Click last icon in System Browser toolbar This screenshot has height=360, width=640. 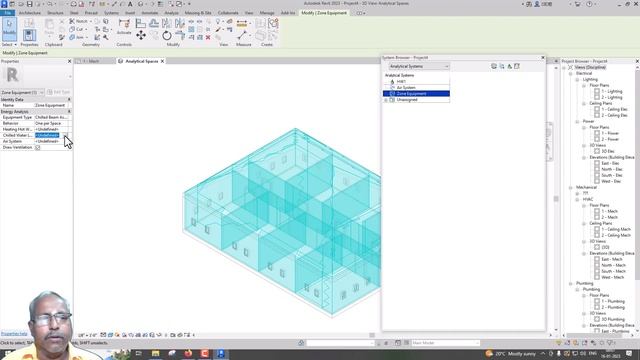point(517,66)
